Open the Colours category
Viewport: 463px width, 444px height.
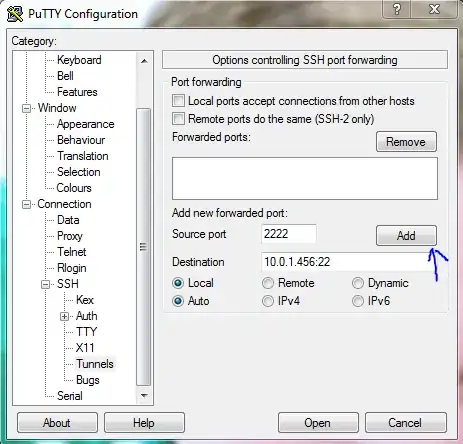pyautogui.click(x=74, y=188)
